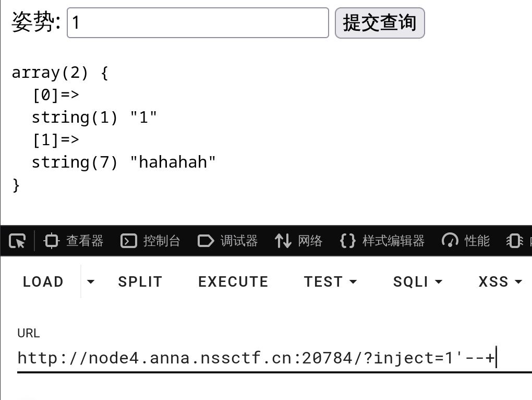Open the 控制台 console icon
The image size is (532, 400).
click(x=128, y=240)
